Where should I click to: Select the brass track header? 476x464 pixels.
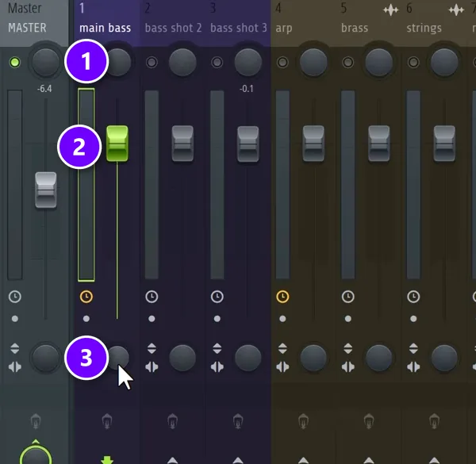(369, 23)
